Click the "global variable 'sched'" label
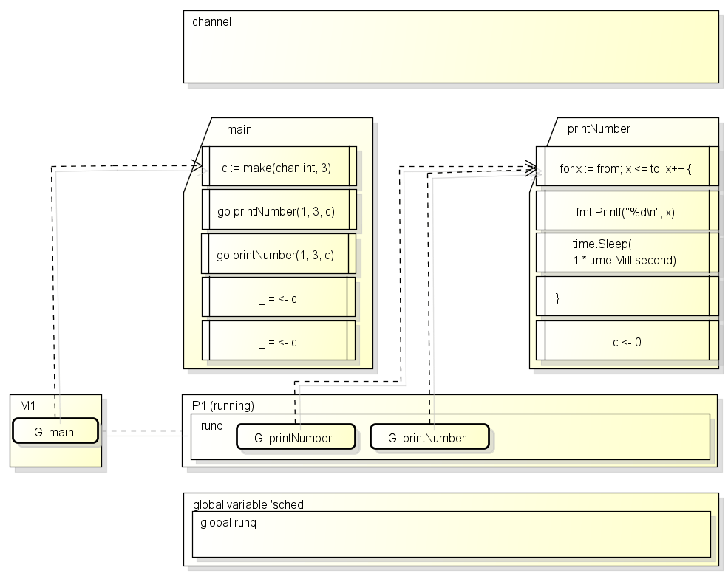 (249, 504)
